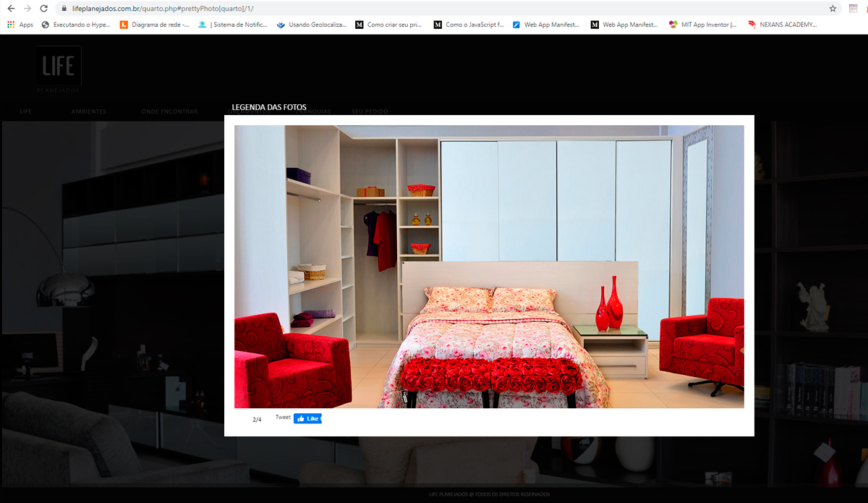Bookmark this page with the star icon
Screen dimensions: 868x503
[x=833, y=9]
